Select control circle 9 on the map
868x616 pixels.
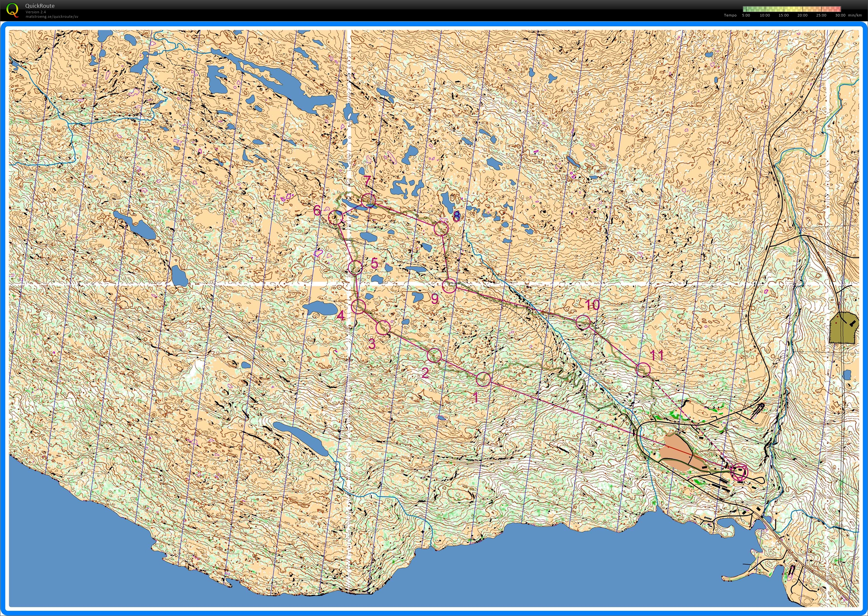[450, 285]
